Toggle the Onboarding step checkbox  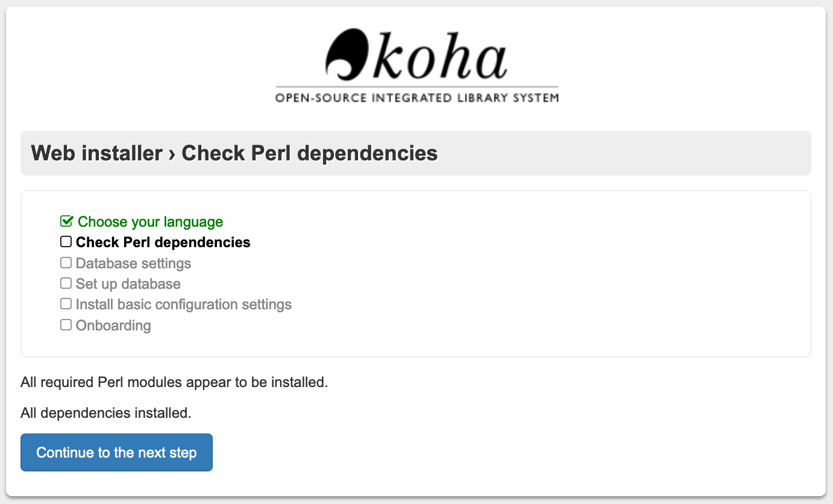click(x=66, y=325)
